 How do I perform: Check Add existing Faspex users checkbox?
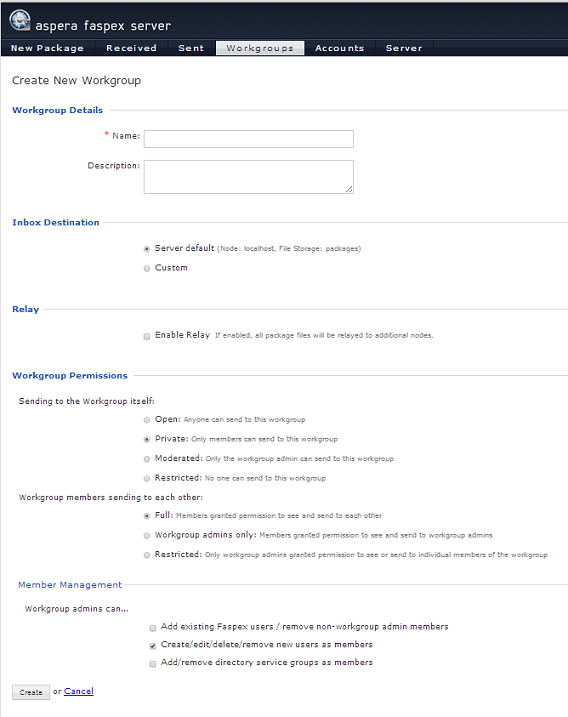click(x=153, y=628)
